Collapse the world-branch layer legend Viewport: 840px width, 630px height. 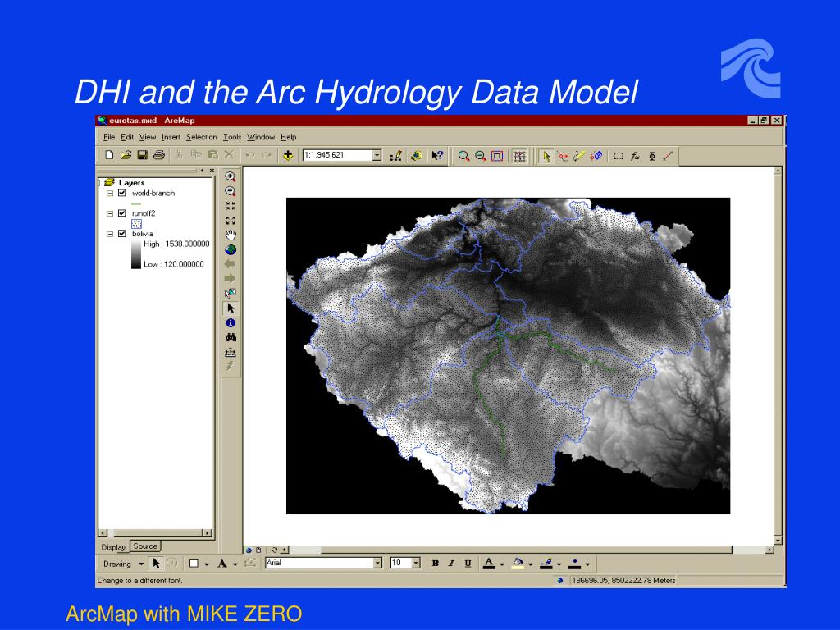click(110, 193)
